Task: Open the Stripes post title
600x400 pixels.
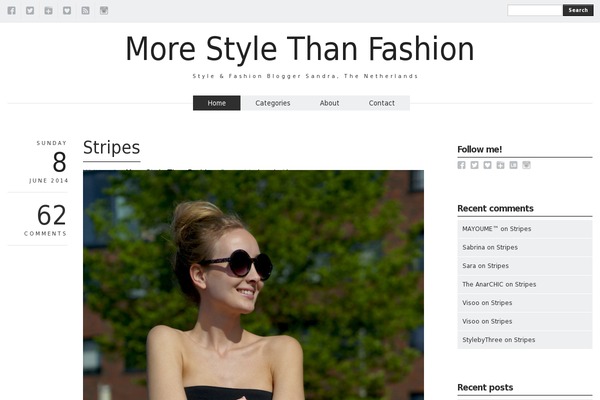Action: pyautogui.click(x=112, y=148)
